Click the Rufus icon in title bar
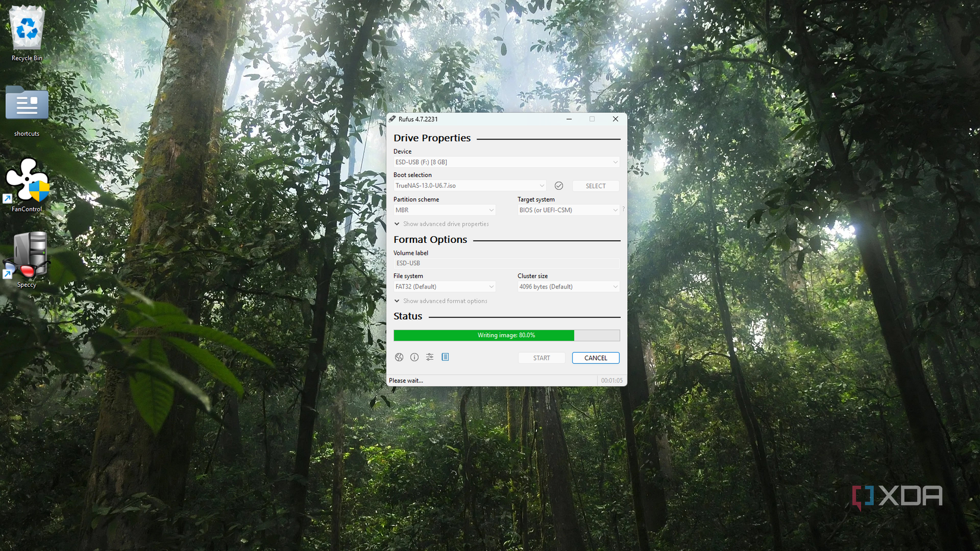 pos(393,119)
